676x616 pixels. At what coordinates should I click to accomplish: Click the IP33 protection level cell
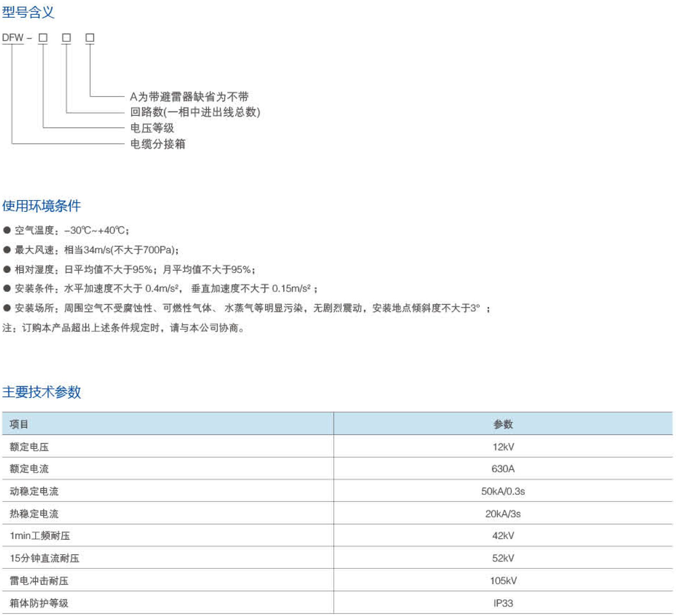point(503,603)
